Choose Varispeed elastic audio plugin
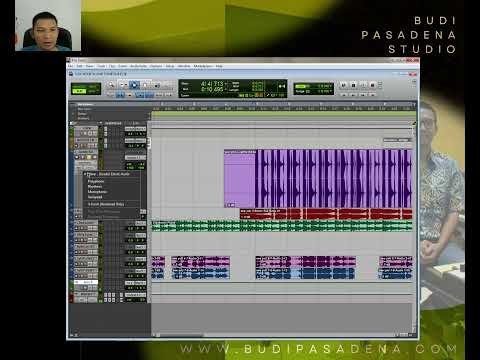480x360 pixels. 112,197
